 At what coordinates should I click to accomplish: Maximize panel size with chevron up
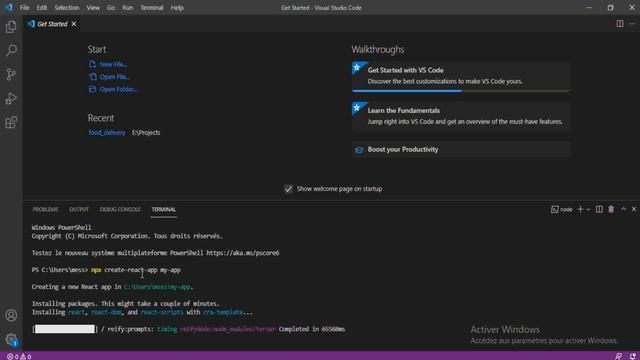coord(623,209)
